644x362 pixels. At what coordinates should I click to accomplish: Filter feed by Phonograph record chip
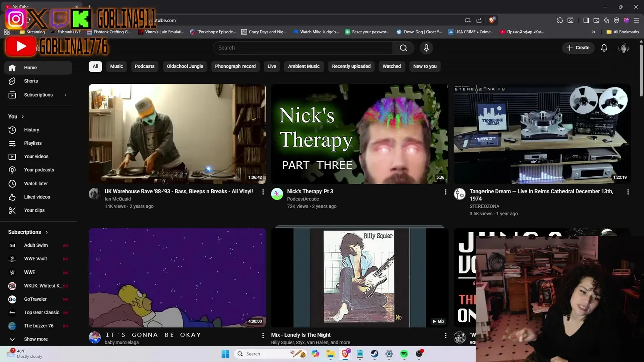click(x=235, y=66)
